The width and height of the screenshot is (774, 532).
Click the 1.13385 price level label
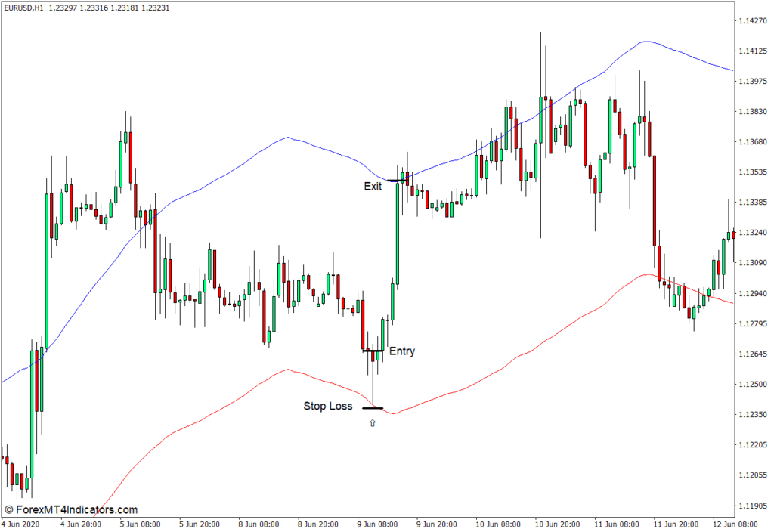pos(754,203)
